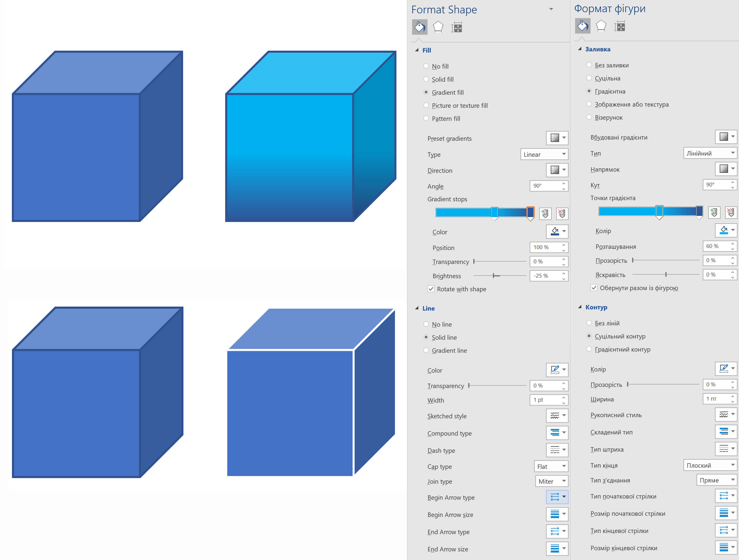The width and height of the screenshot is (739, 560).
Task: Click Add gradient stop icon in English pane
Action: click(545, 213)
